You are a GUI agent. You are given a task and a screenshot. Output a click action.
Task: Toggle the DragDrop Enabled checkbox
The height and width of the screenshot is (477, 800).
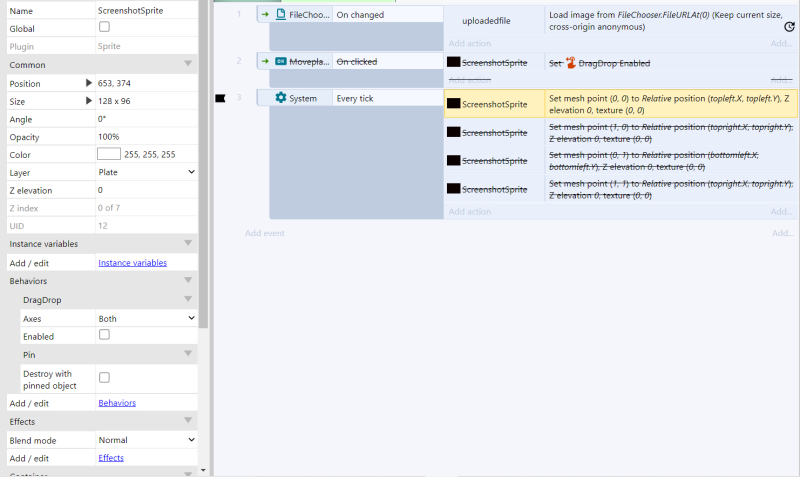pos(104,335)
